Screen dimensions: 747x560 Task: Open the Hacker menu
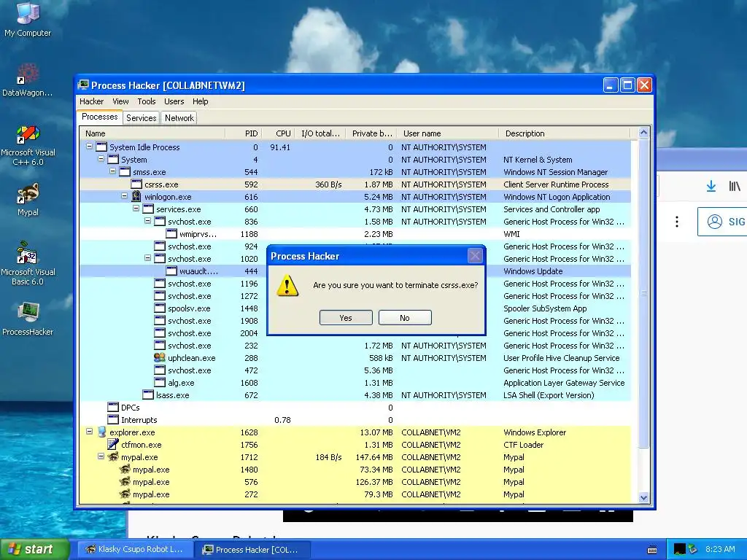click(91, 101)
